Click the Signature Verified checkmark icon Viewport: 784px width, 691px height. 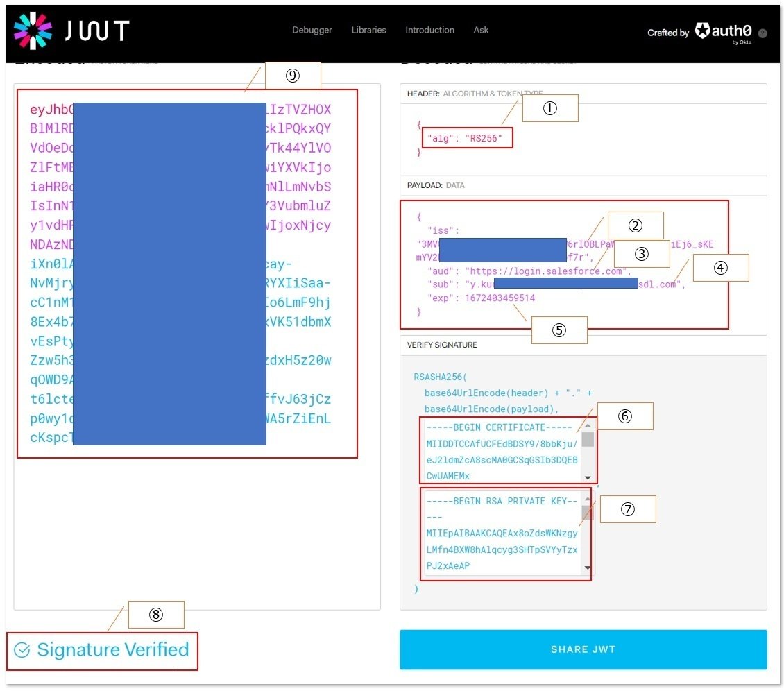pyautogui.click(x=22, y=649)
